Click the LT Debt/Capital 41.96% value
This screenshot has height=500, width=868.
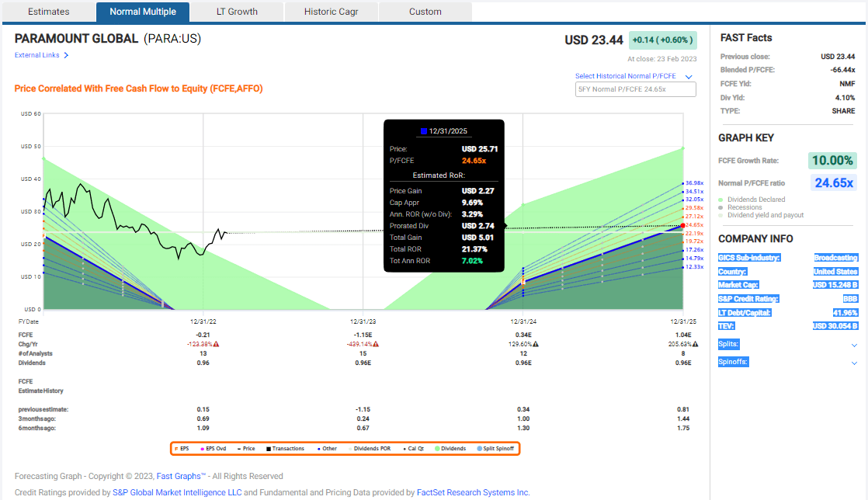pos(845,313)
